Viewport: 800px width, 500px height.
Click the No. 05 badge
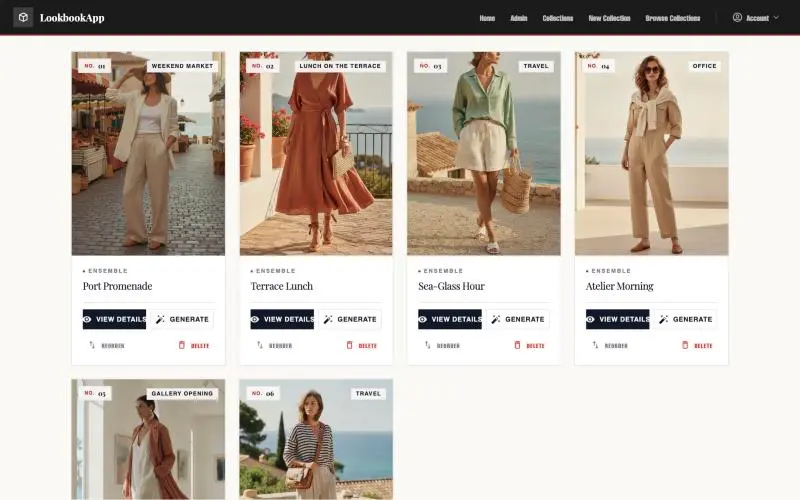(95, 393)
